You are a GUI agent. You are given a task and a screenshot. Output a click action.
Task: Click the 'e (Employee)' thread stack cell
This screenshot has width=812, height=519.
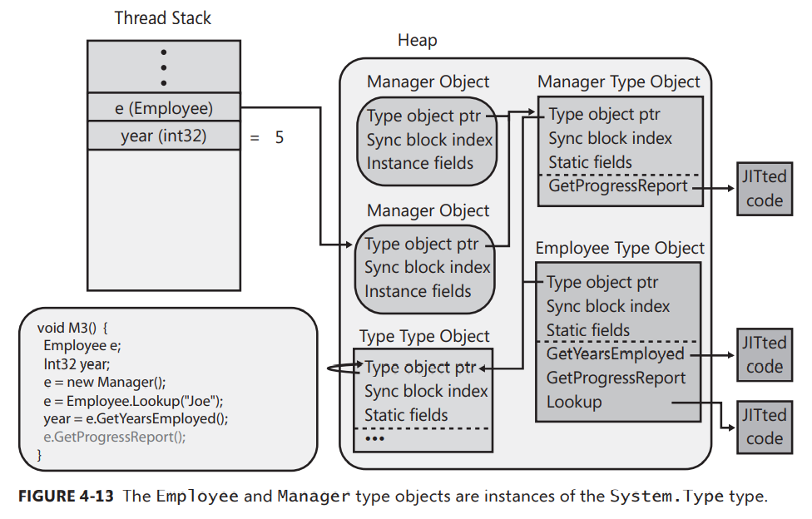[x=163, y=107]
